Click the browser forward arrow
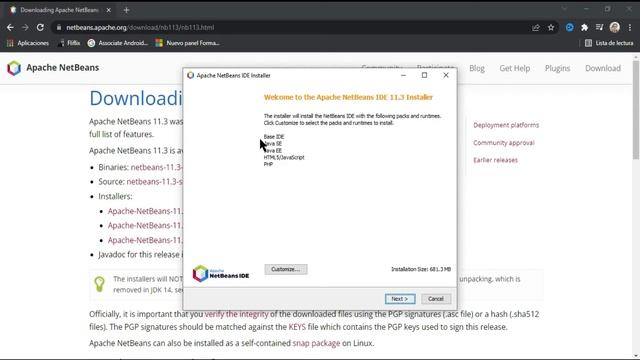This screenshot has width=640, height=360. [x=25, y=27]
